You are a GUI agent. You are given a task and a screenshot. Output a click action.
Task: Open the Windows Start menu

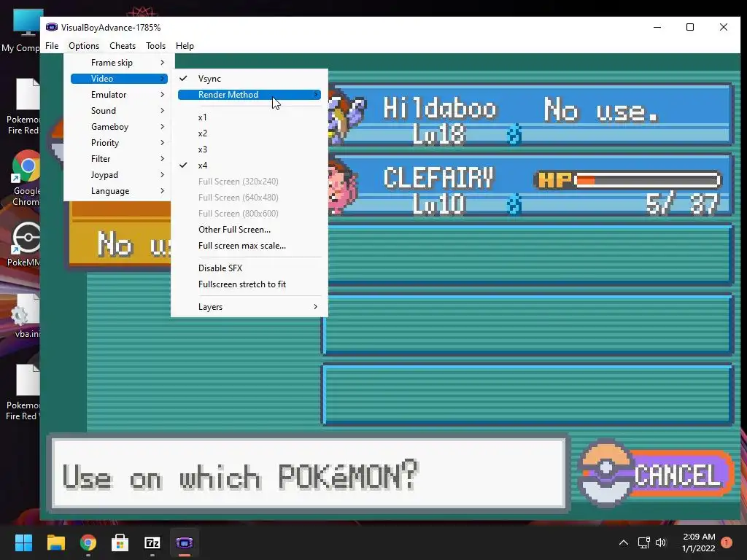pyautogui.click(x=23, y=542)
